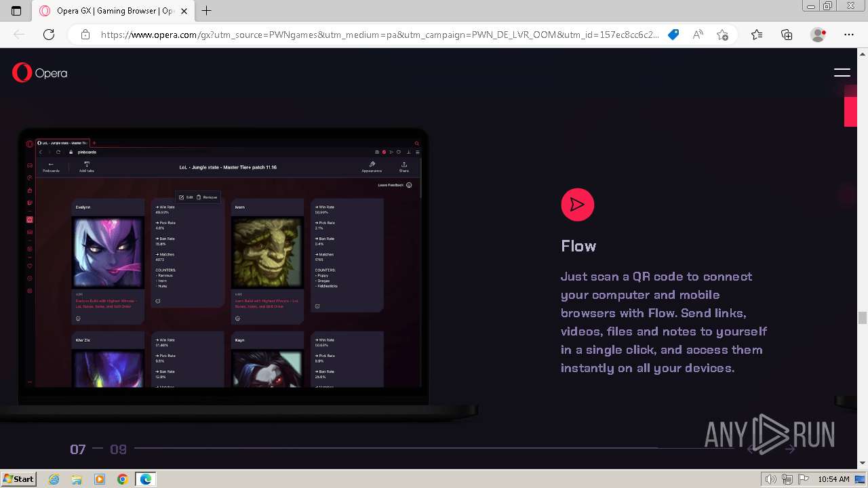The image size is (868, 488).
Task: Click Add tabs in pinboard toolbar
Action: coord(87,167)
